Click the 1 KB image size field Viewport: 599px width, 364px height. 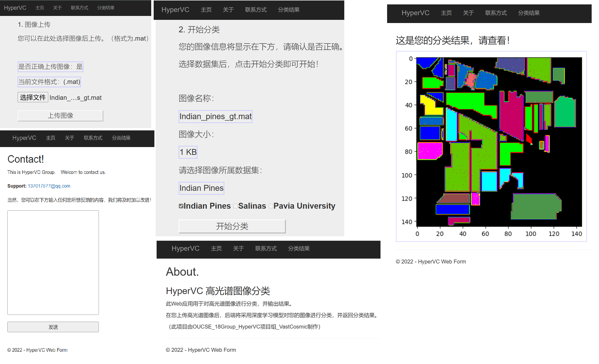188,152
